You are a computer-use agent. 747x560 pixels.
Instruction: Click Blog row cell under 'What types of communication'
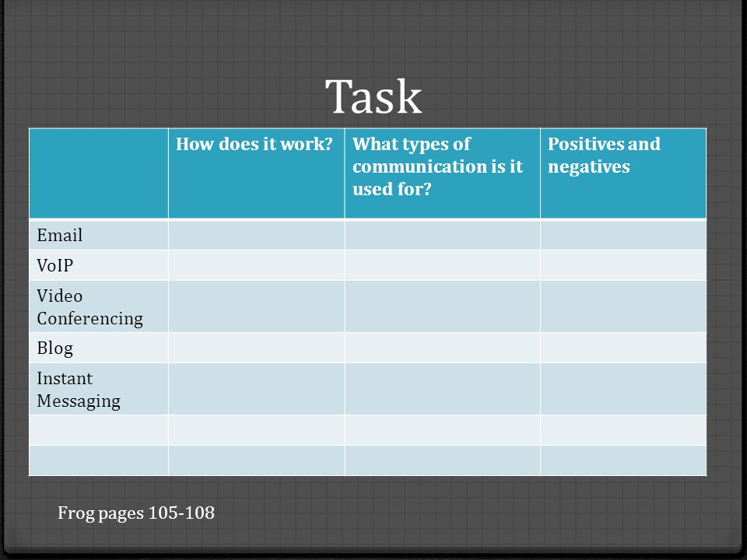click(x=442, y=348)
